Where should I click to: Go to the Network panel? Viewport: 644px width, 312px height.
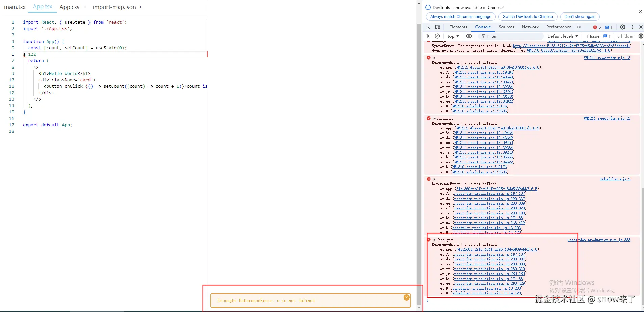[530, 27]
